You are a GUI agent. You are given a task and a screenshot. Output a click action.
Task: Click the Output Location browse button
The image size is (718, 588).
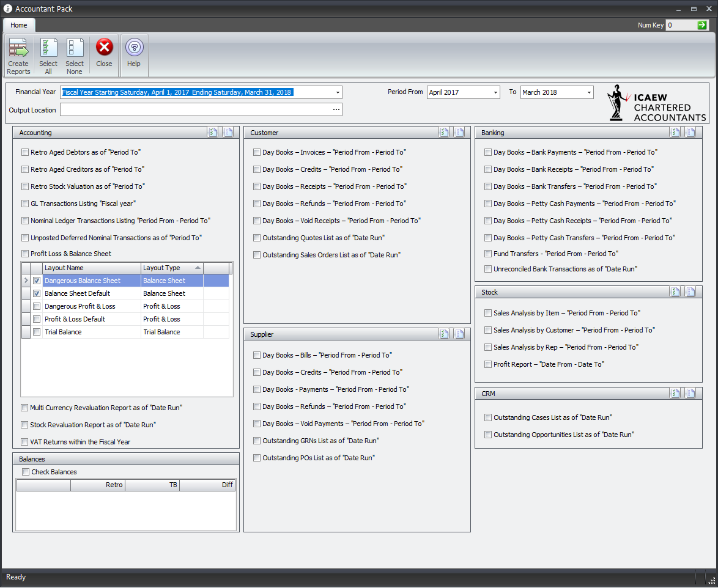[x=336, y=109]
